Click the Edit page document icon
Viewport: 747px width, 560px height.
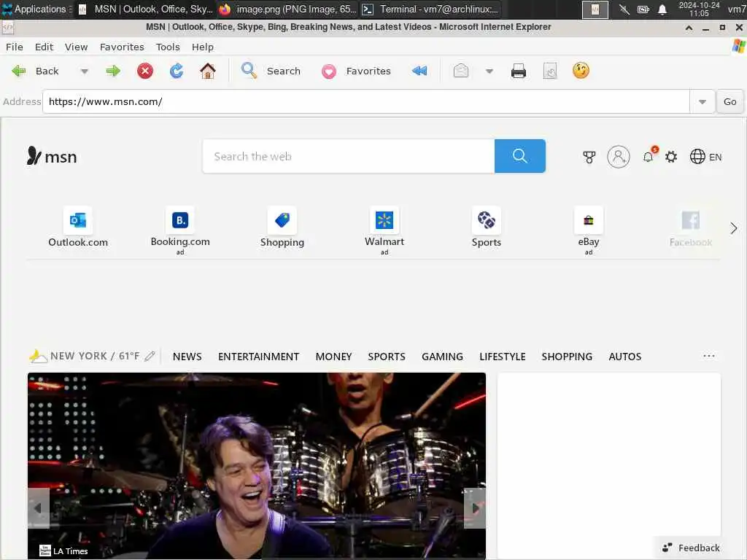click(x=550, y=71)
